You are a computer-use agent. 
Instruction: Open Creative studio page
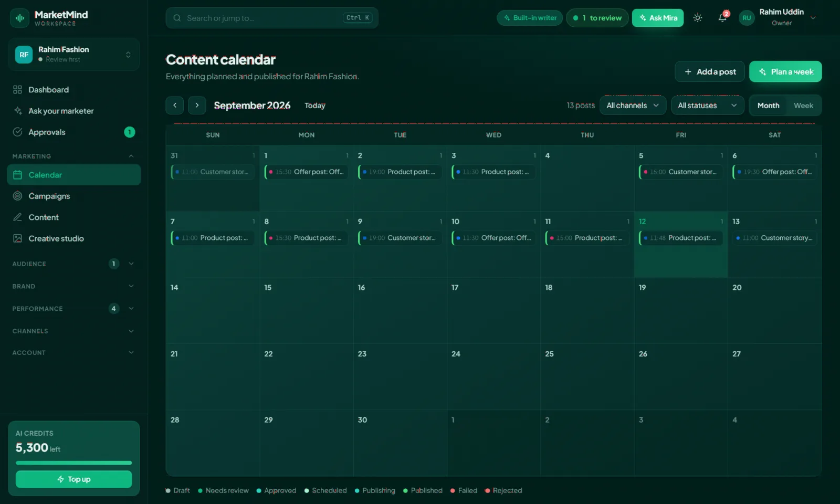pyautogui.click(x=73, y=238)
